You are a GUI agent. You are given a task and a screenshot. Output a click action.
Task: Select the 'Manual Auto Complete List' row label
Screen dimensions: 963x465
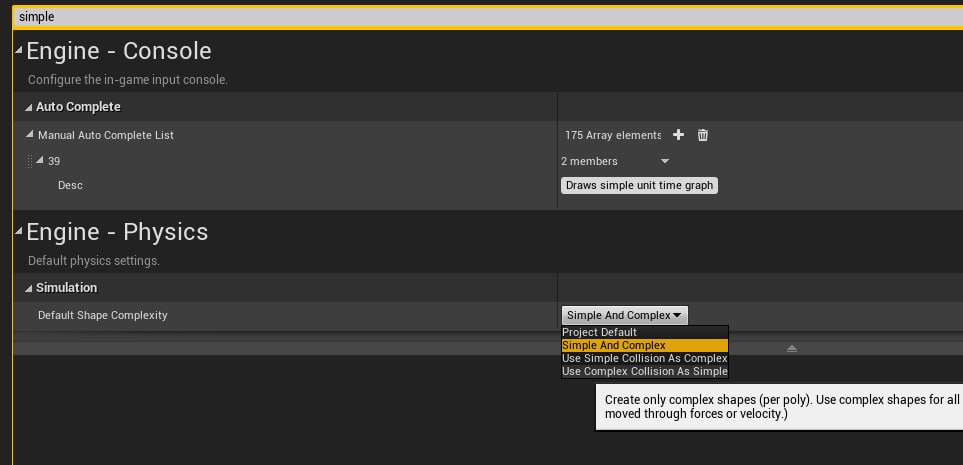click(106, 135)
